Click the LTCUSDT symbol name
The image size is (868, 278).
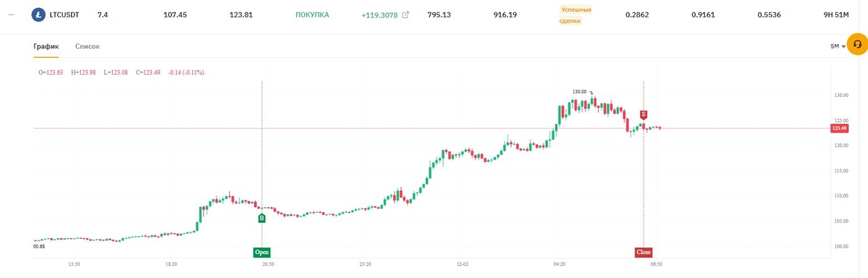[x=64, y=15]
